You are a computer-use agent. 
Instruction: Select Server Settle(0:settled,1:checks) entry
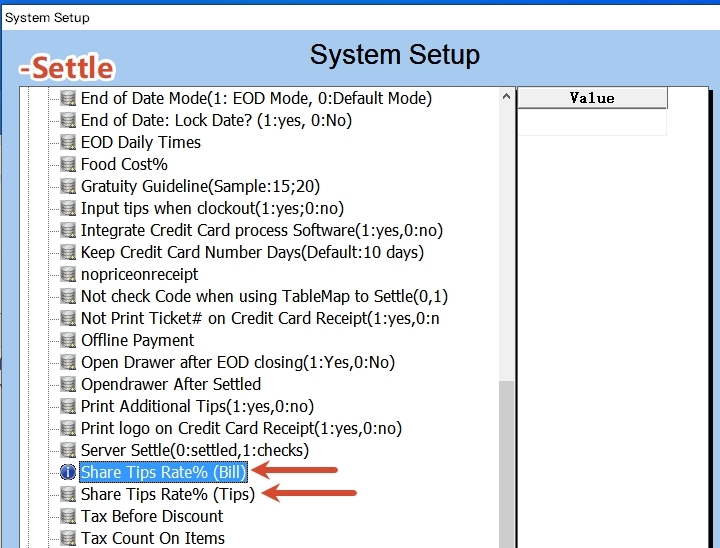tap(195, 451)
